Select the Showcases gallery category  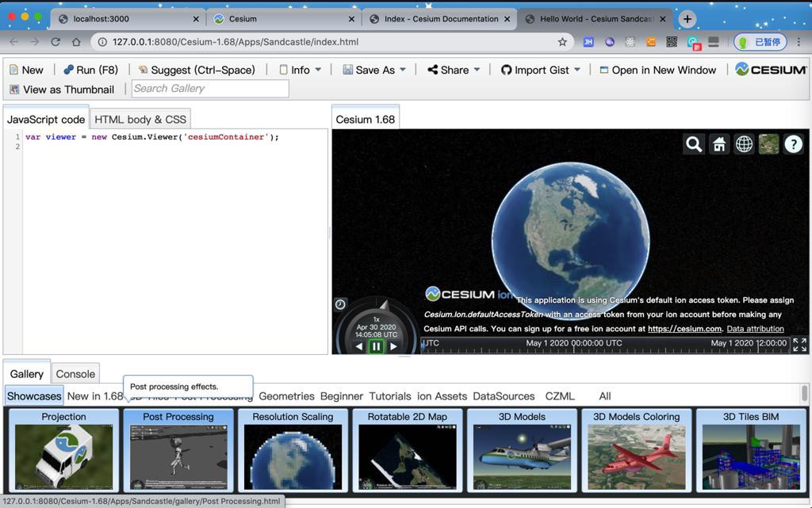point(34,396)
